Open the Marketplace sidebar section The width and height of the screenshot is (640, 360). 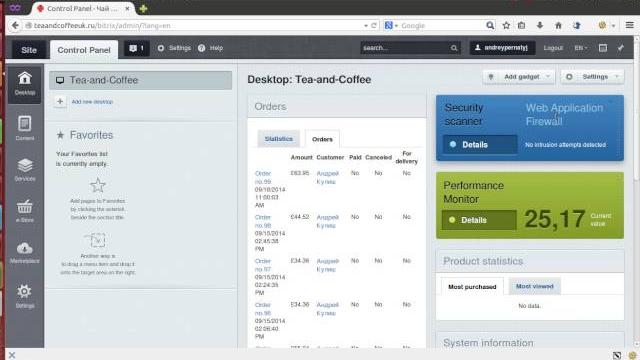point(24,252)
